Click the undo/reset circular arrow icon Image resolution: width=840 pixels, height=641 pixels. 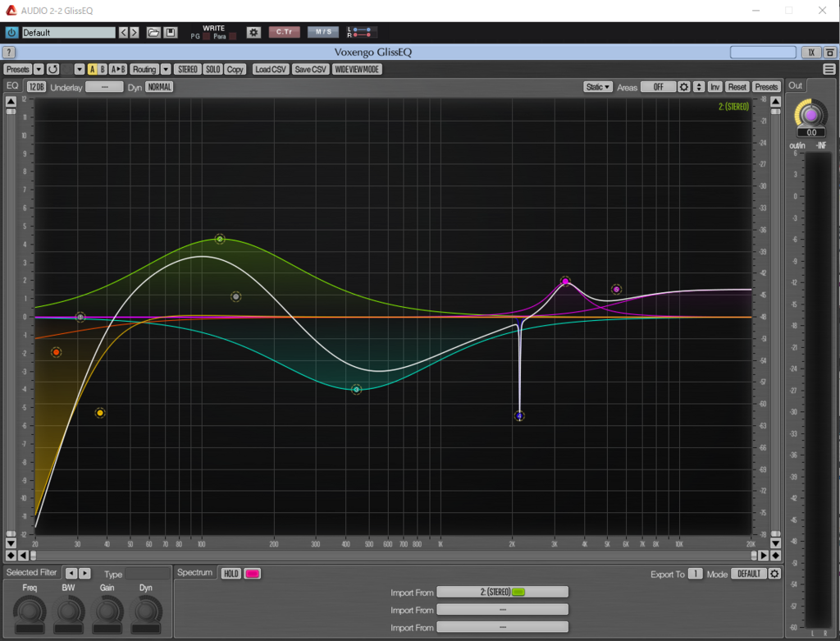coord(52,69)
